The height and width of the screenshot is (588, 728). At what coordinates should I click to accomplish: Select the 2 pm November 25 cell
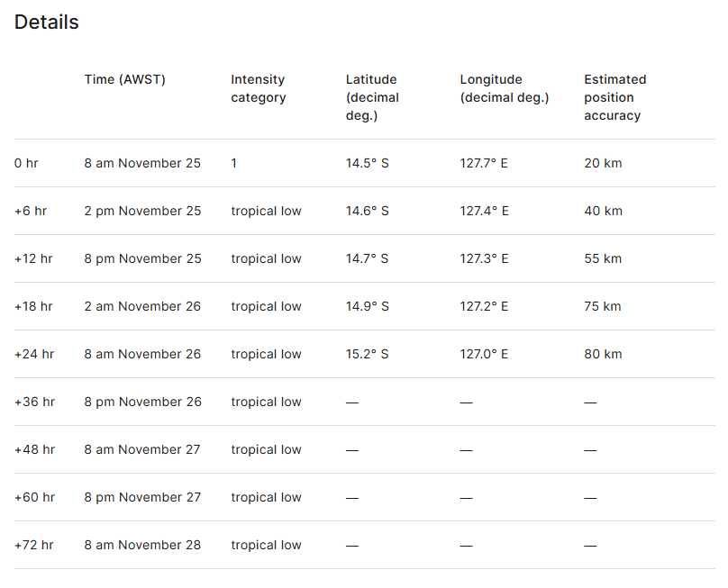(142, 211)
